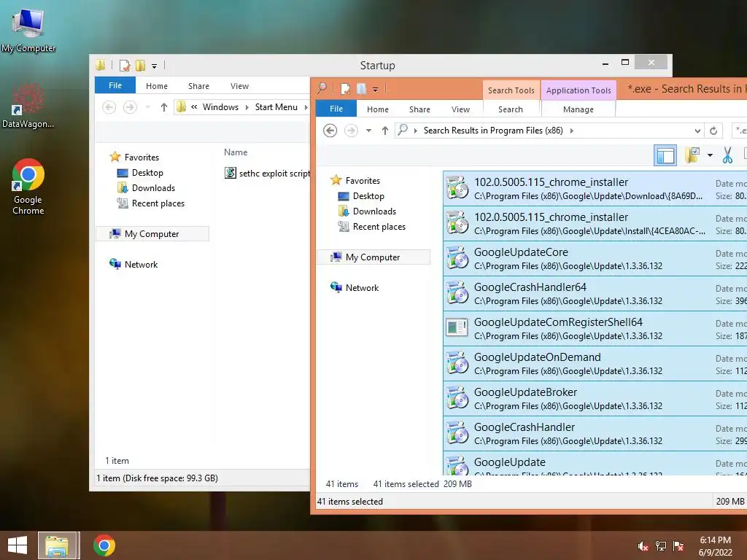Click the Cut scissors icon
The image size is (747, 560).
(727, 155)
